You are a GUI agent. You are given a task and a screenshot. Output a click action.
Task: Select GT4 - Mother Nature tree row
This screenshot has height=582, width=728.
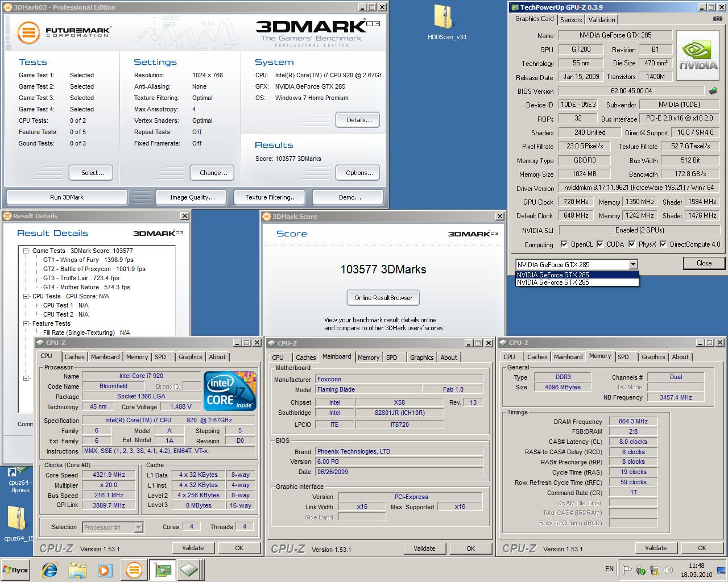coord(86,287)
